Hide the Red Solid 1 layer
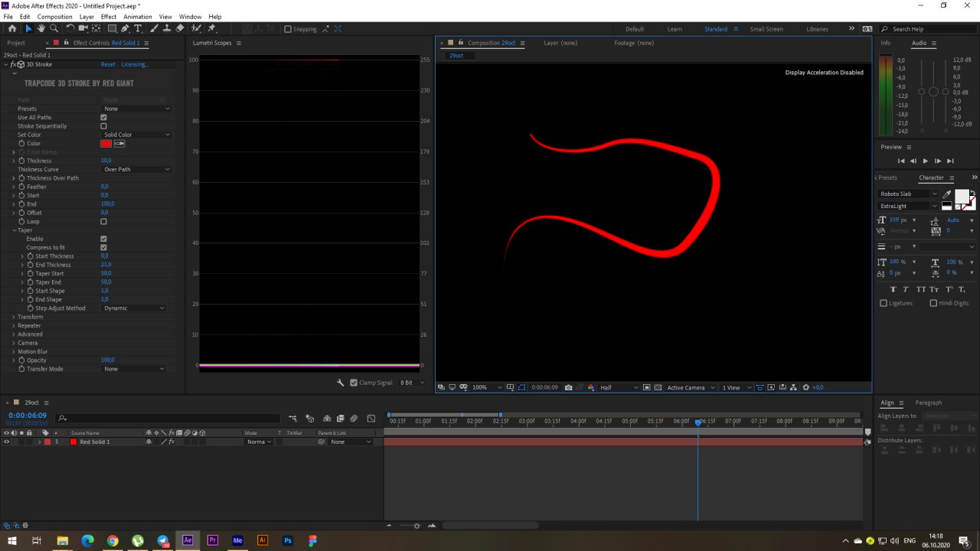The image size is (980, 551). (6, 442)
